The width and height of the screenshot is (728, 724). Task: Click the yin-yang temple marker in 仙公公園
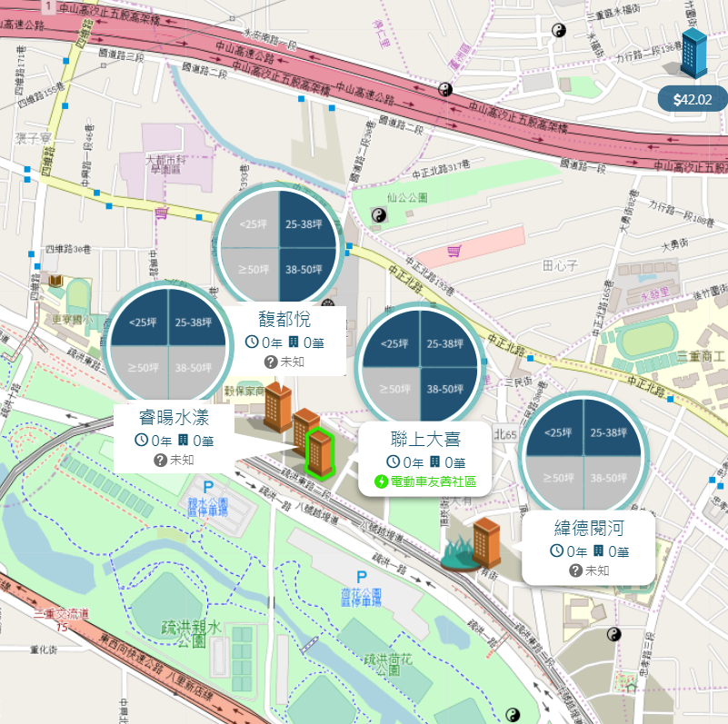tap(379, 215)
